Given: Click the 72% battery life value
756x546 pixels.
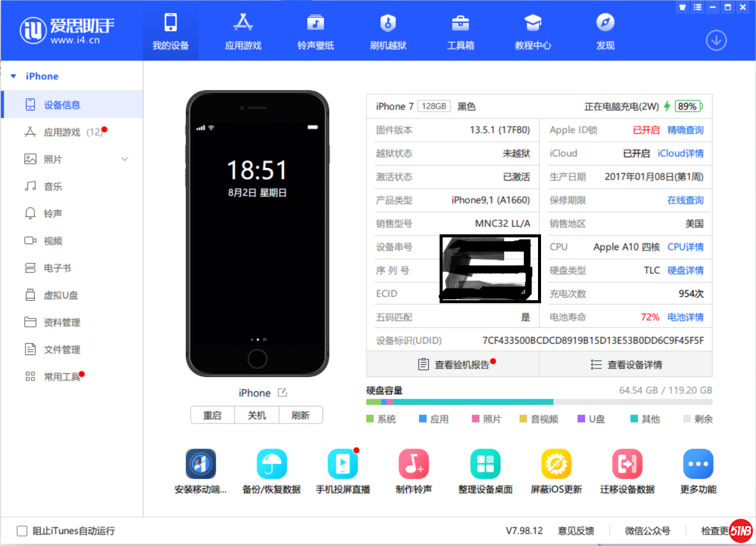Looking at the screenshot, I should pyautogui.click(x=650, y=317).
